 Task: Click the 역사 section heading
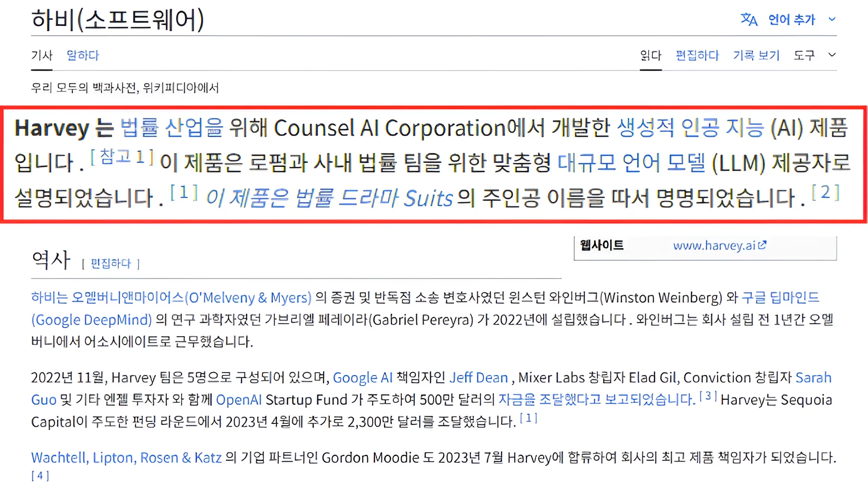(51, 260)
